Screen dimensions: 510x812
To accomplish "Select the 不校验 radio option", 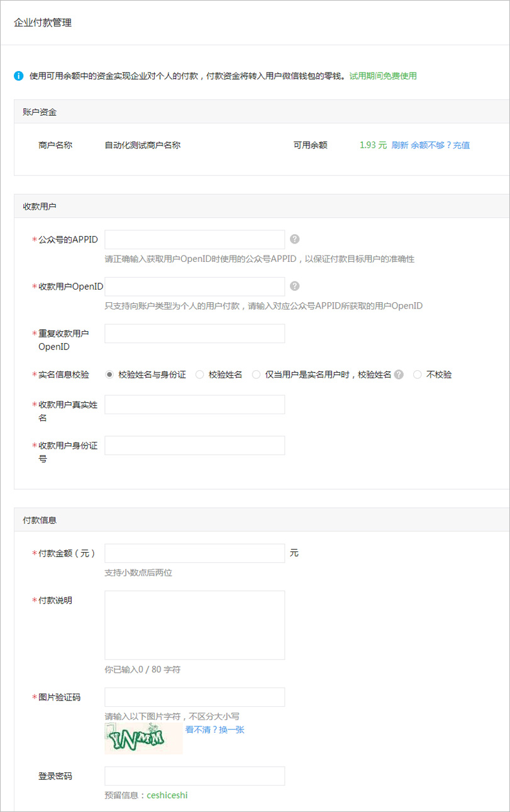I will [418, 375].
